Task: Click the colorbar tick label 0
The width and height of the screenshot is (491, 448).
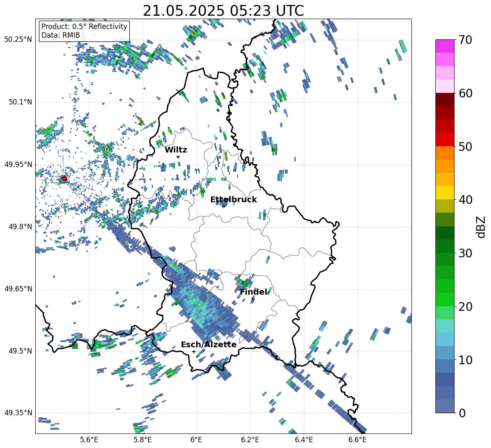Action: [x=462, y=413]
